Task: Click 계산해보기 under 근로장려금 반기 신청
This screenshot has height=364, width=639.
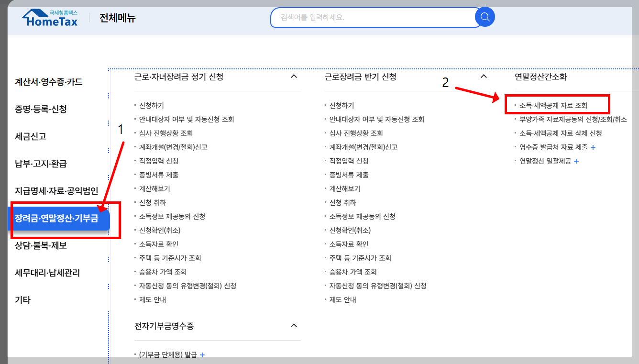Action: tap(345, 188)
